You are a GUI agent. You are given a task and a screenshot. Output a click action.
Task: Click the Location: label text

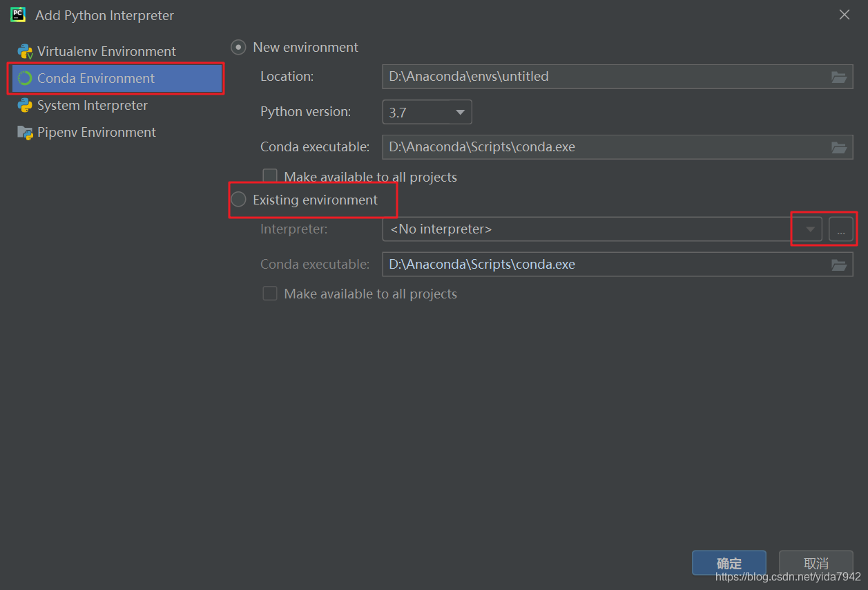click(287, 77)
